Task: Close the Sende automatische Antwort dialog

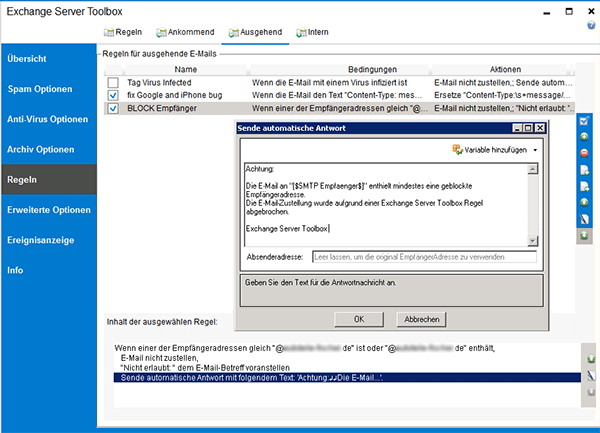Action: tap(540, 128)
